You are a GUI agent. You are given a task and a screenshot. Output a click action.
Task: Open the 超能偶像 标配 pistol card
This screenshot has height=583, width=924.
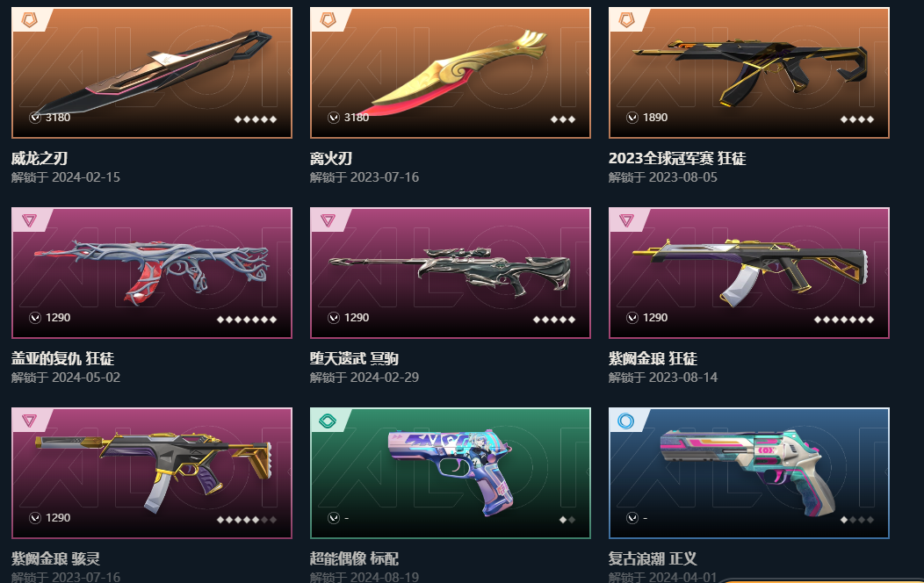pos(451,473)
